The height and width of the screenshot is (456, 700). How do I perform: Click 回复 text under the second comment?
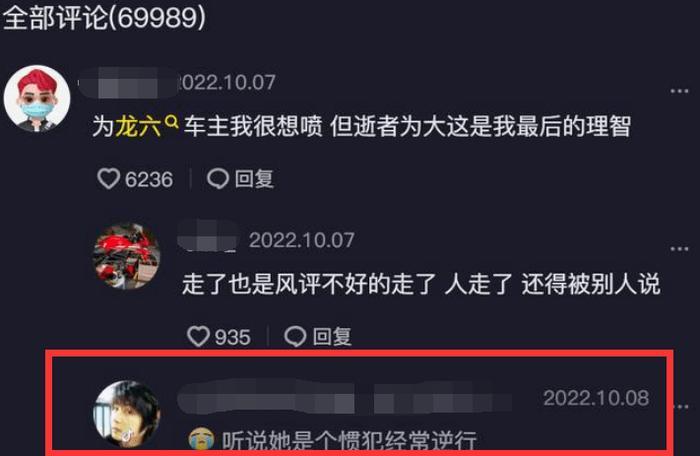pos(332,336)
